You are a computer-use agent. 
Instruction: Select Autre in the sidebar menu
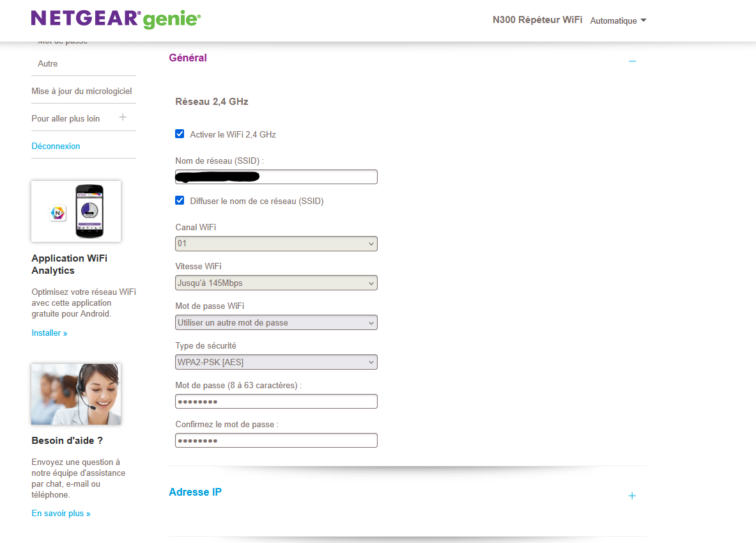pyautogui.click(x=48, y=64)
